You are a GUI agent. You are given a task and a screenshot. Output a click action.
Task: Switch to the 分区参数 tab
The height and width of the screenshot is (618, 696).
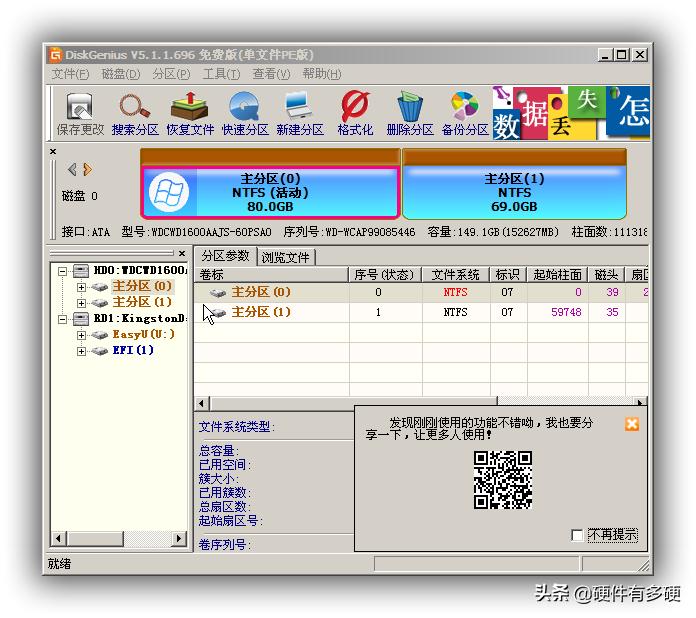pyautogui.click(x=225, y=256)
